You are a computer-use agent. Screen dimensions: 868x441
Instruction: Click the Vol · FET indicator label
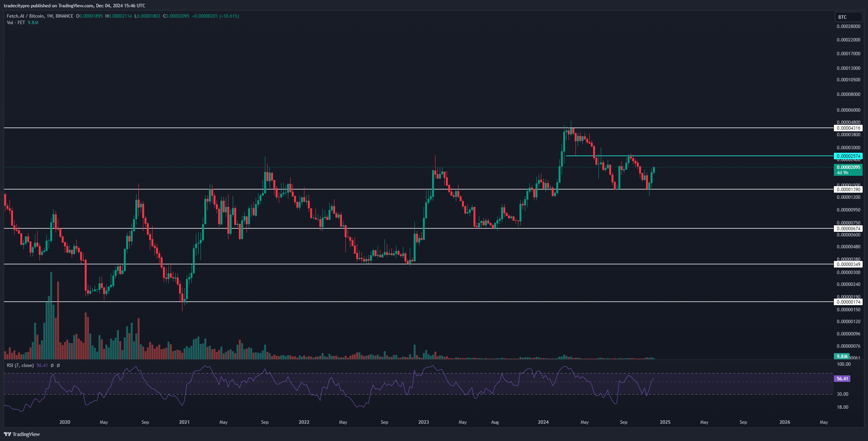click(x=16, y=23)
